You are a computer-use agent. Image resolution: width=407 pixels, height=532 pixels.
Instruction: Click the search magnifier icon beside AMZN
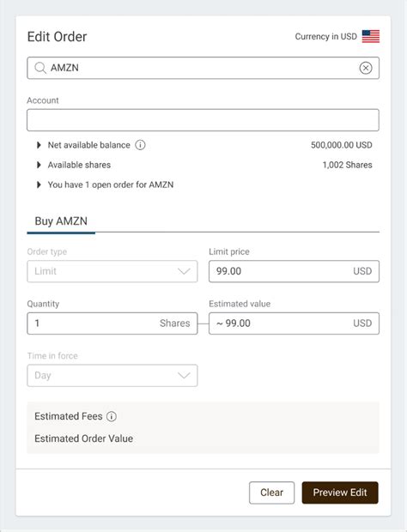click(x=40, y=68)
